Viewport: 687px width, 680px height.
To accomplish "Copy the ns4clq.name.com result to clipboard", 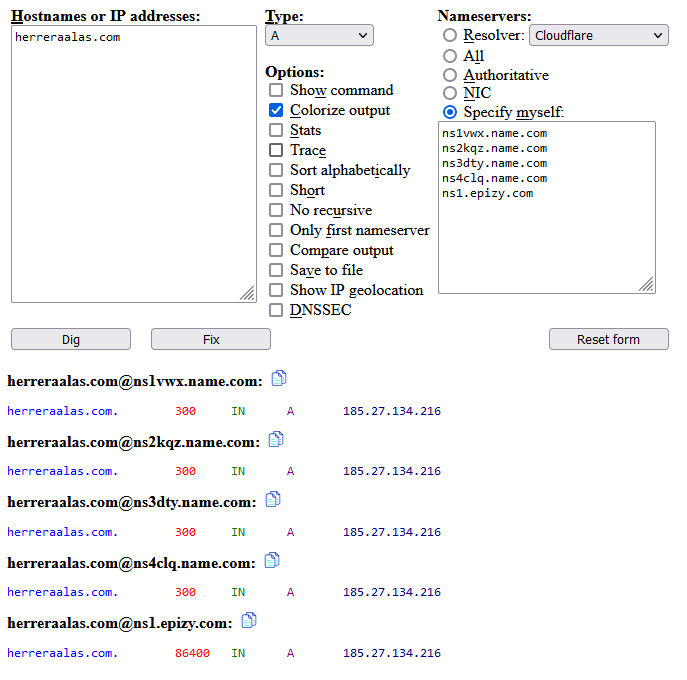I will click(x=271, y=561).
